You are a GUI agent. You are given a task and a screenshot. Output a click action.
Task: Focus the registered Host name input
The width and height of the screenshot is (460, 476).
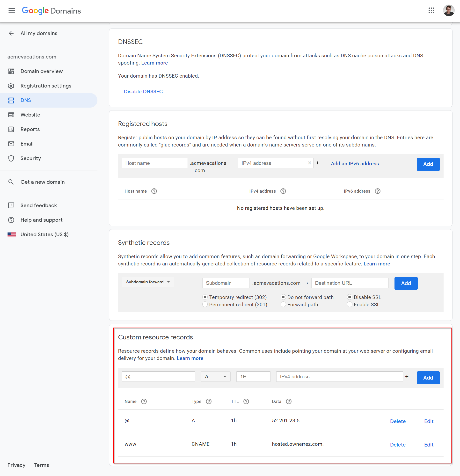point(155,163)
